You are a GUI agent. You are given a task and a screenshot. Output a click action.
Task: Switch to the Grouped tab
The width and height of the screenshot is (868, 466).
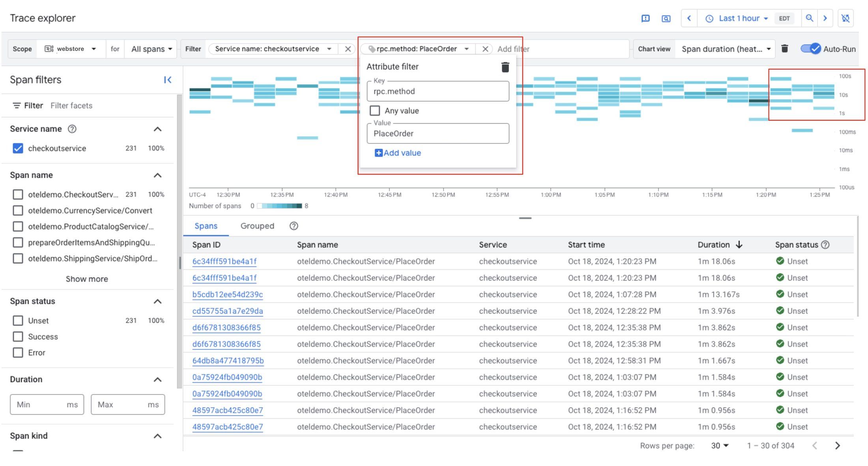coord(257,226)
